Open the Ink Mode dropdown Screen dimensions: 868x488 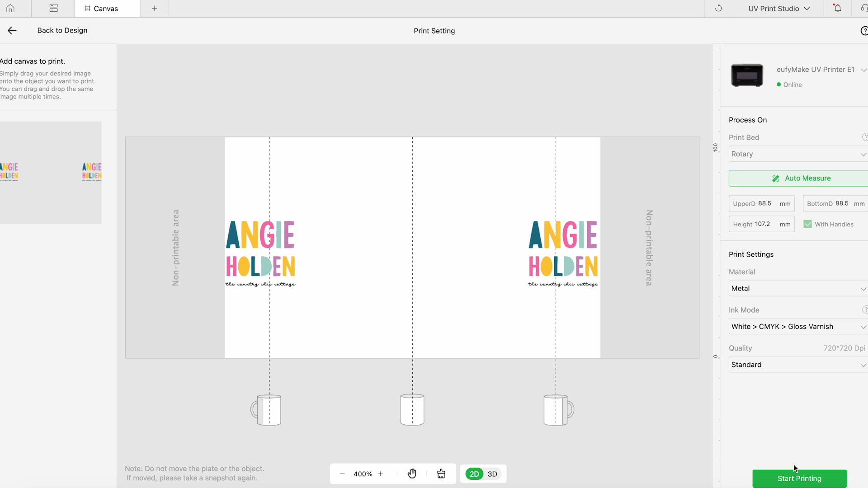click(x=798, y=326)
